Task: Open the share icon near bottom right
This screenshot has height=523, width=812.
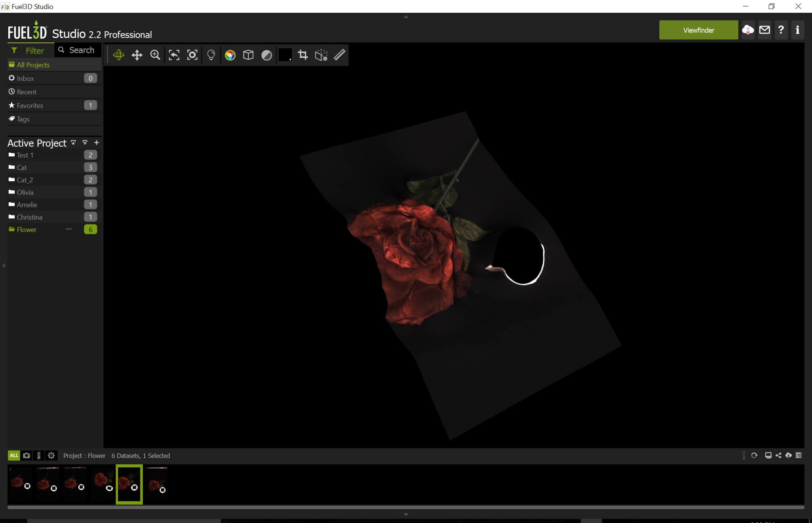Action: coord(778,455)
